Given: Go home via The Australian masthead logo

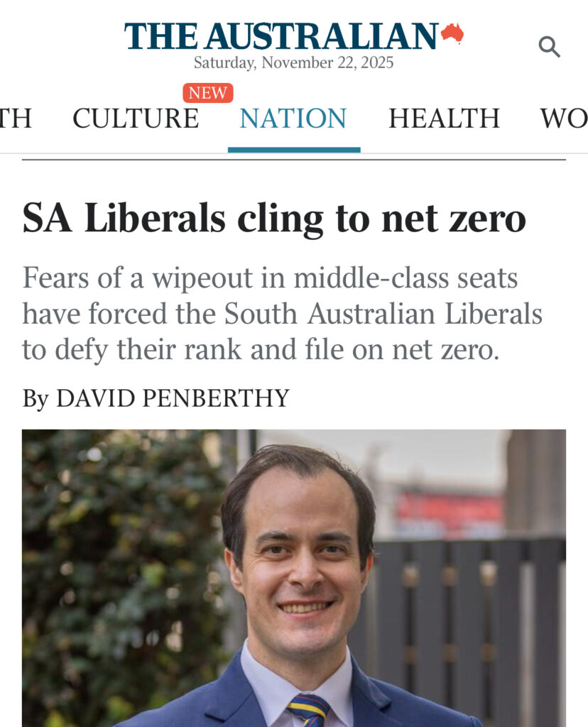Looking at the screenshot, I should click(281, 36).
